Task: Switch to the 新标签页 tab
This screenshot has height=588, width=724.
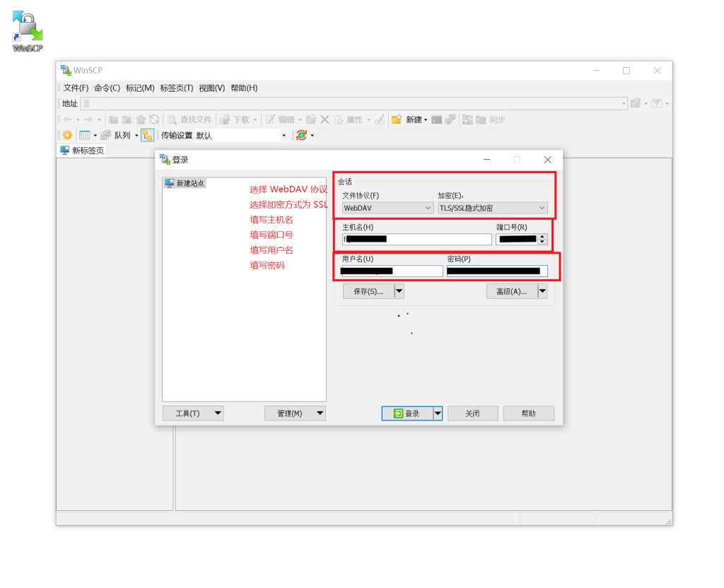Action: click(82, 151)
